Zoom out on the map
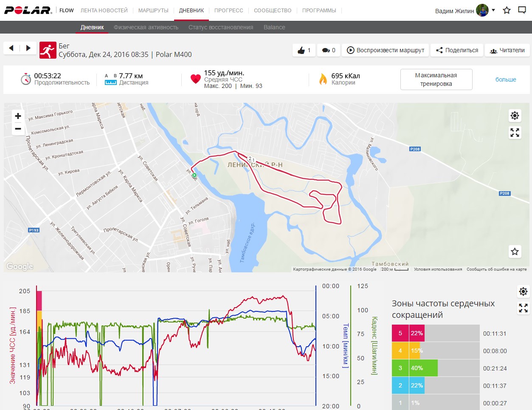The height and width of the screenshot is (410, 532). coord(18,129)
